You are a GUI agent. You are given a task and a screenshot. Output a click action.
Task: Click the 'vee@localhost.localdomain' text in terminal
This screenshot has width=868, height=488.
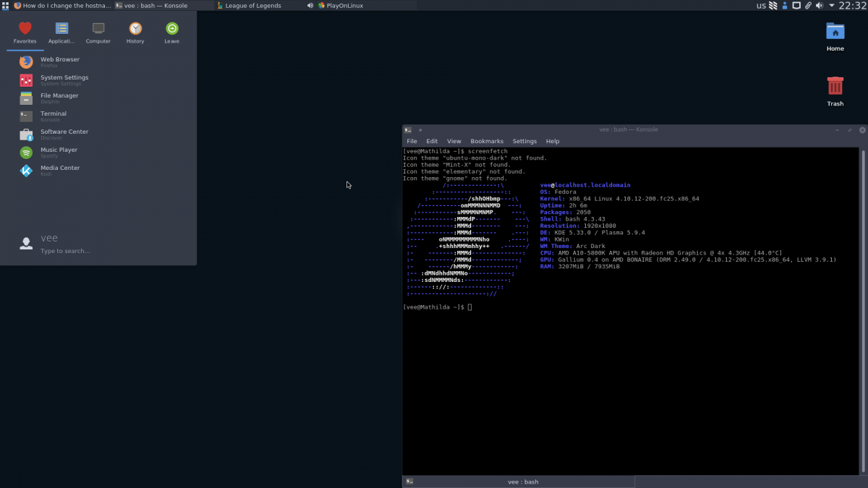click(x=585, y=185)
